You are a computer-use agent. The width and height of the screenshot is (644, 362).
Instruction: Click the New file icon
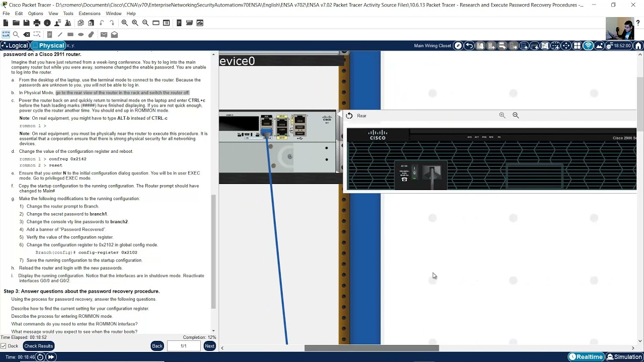tap(6, 23)
